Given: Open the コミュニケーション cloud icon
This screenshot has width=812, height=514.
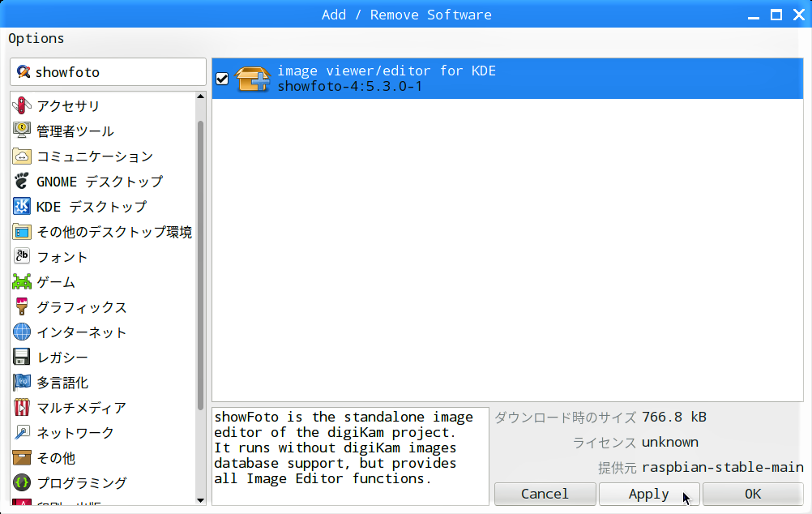Looking at the screenshot, I should (22, 156).
